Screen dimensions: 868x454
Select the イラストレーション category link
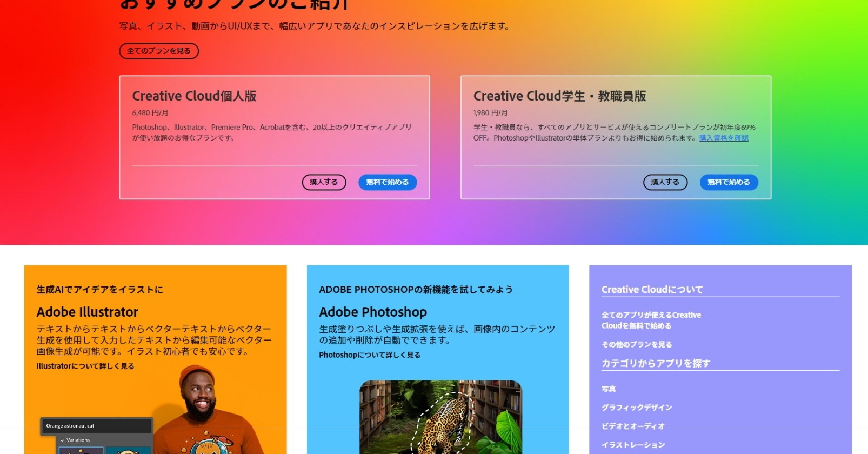click(x=633, y=445)
